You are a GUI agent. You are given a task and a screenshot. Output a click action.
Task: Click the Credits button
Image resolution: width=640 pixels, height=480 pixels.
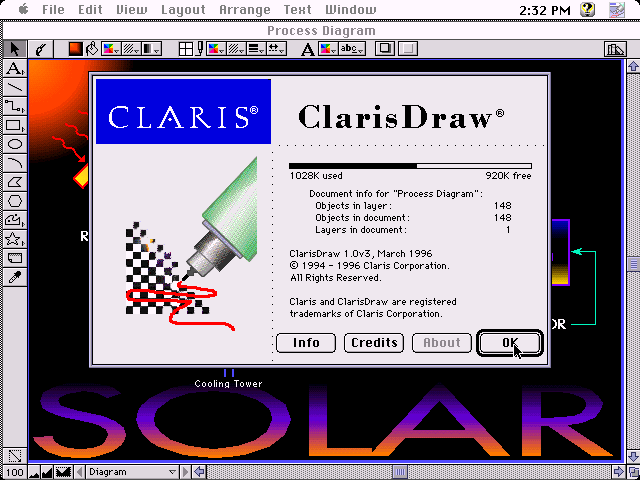(x=374, y=343)
